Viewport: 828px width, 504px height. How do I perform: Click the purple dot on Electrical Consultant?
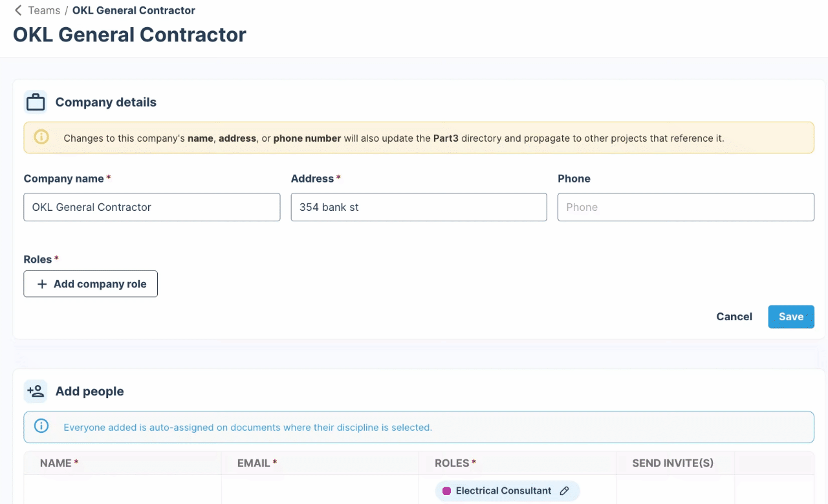446,491
